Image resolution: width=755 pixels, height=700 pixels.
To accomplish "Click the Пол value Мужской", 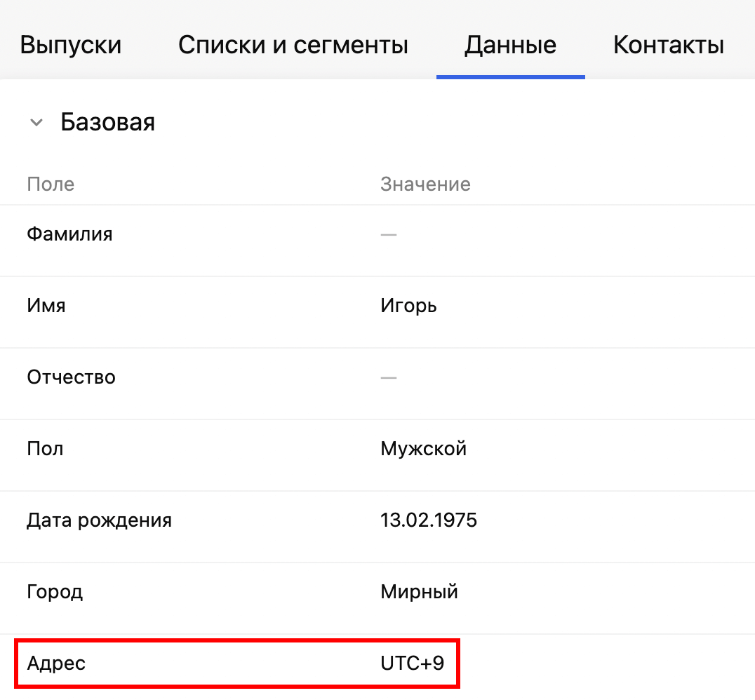I will pos(423,449).
